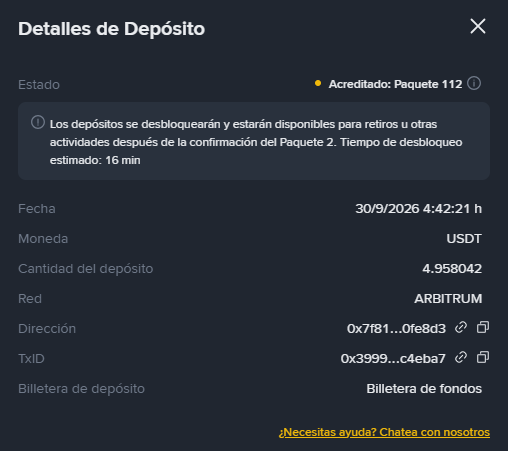Click the Billetera de fondos value
Screen dimensions: 508x451
tap(424, 389)
